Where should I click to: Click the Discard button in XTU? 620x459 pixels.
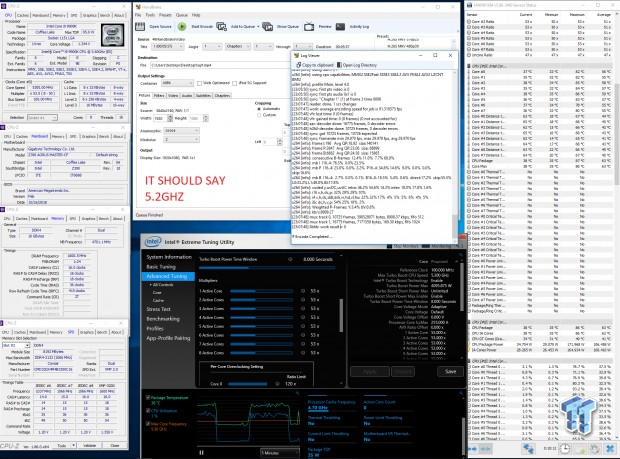[x=403, y=371]
